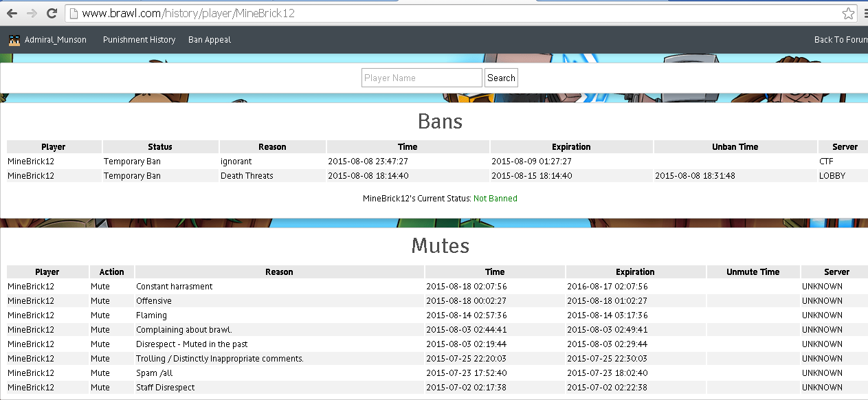868x400 pixels.
Task: Click the Admiral_Munson username link
Action: [x=56, y=40]
